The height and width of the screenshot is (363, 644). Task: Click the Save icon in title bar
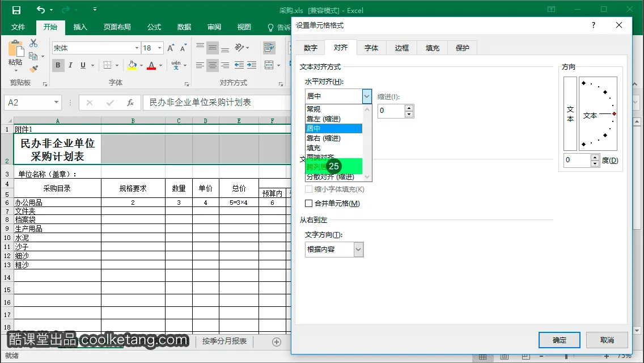click(16, 10)
